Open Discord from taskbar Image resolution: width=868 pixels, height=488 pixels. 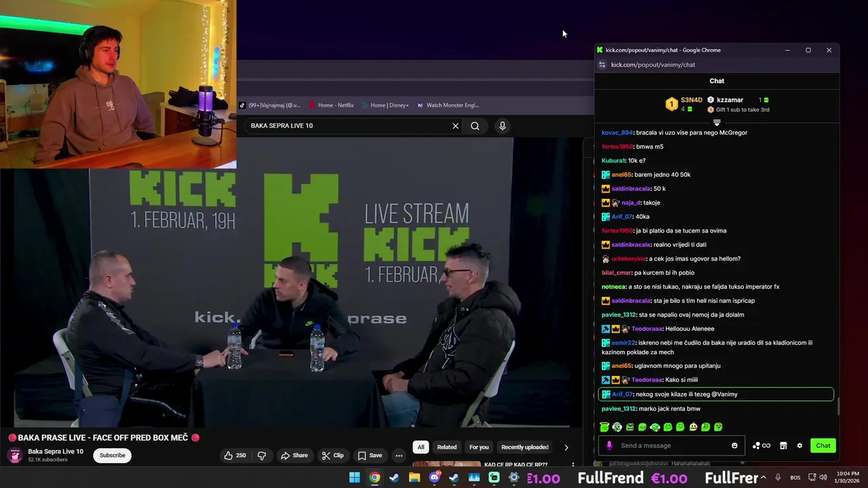tap(434, 478)
